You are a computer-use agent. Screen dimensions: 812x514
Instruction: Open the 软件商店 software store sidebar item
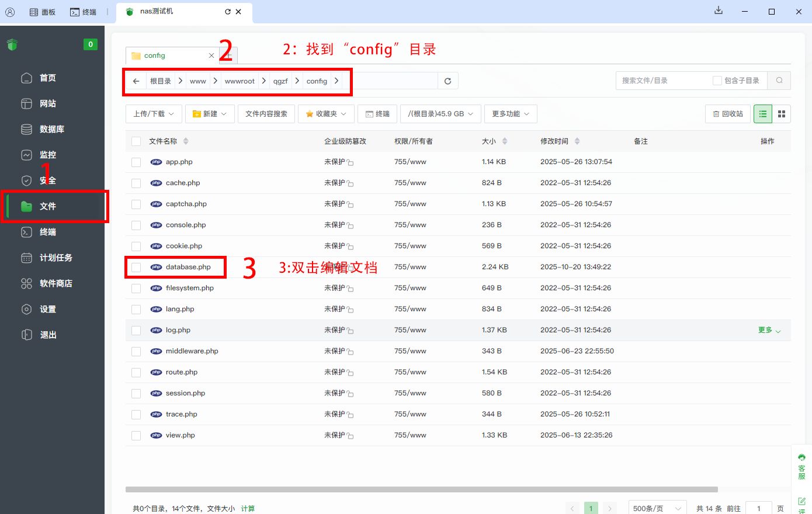(x=55, y=283)
